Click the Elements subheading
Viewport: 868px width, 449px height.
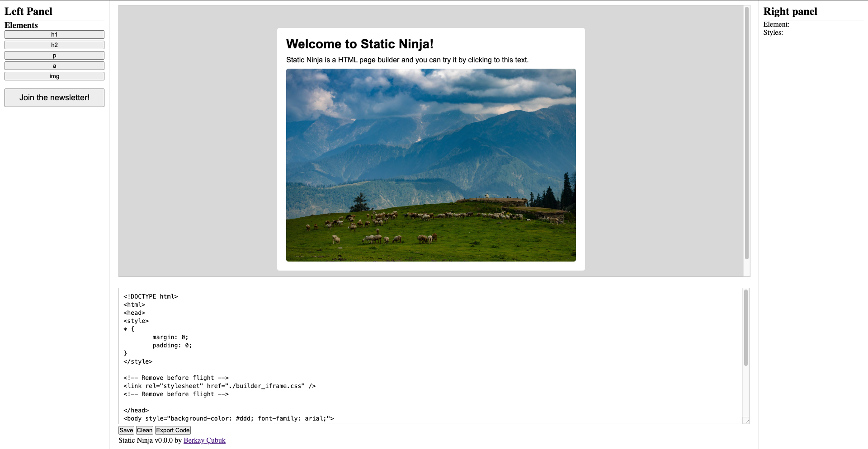coord(21,25)
